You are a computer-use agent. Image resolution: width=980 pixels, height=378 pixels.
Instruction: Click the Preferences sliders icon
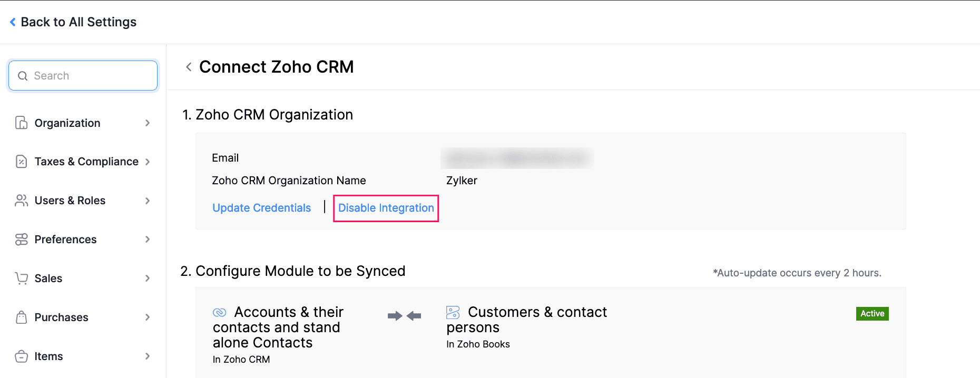[x=21, y=240]
